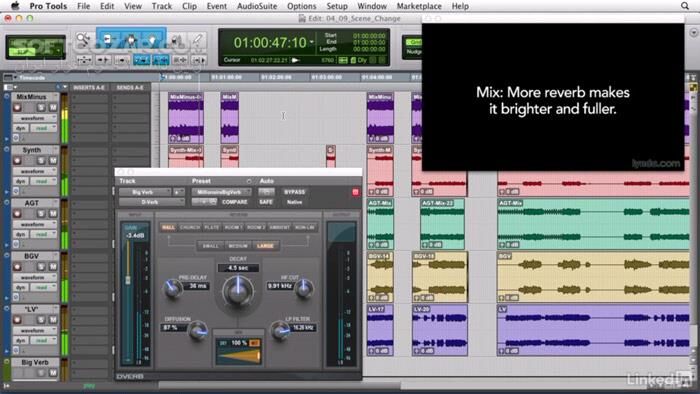The image size is (700, 394).
Task: Select the PLATE reverb algorithm
Action: [212, 228]
